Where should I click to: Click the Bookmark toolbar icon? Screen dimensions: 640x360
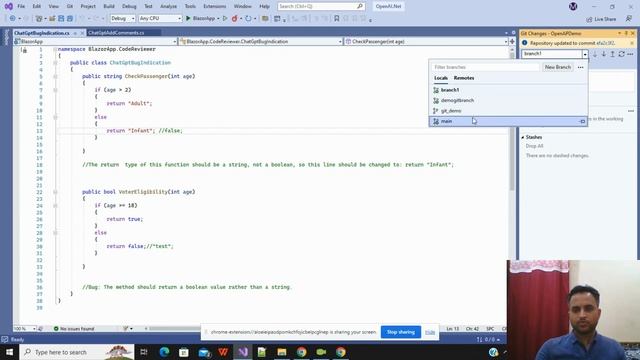[336, 18]
